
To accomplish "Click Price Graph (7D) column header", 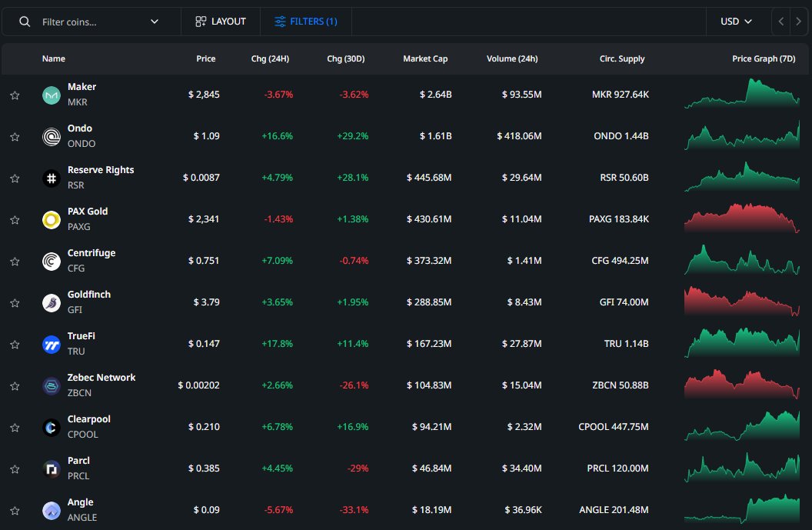I will pos(764,58).
